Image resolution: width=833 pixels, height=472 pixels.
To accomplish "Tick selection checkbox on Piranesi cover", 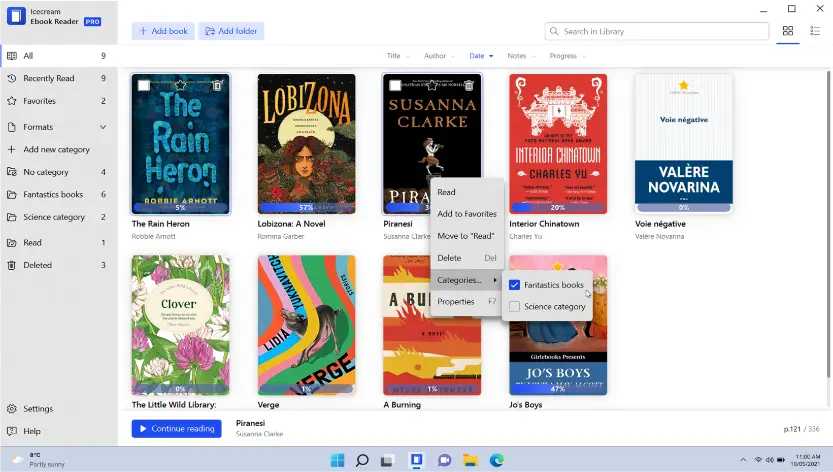I will 395,85.
